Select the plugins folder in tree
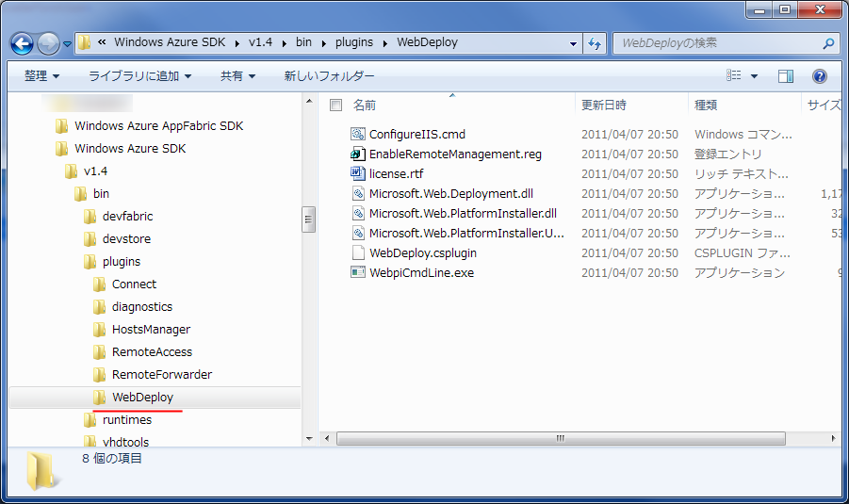The width and height of the screenshot is (849, 504). click(122, 262)
